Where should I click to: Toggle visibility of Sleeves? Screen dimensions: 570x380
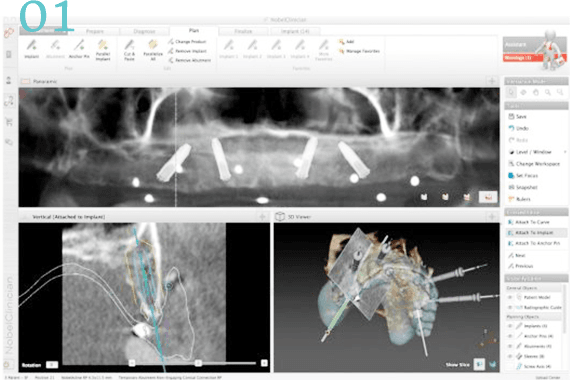[510, 356]
